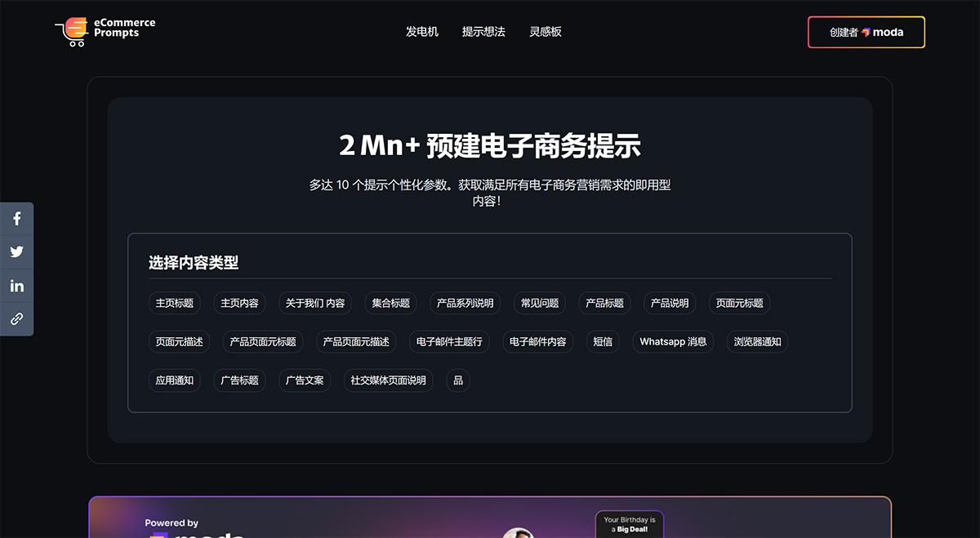Open the 提示想法 menu item
This screenshot has height=538, width=980.
point(484,31)
